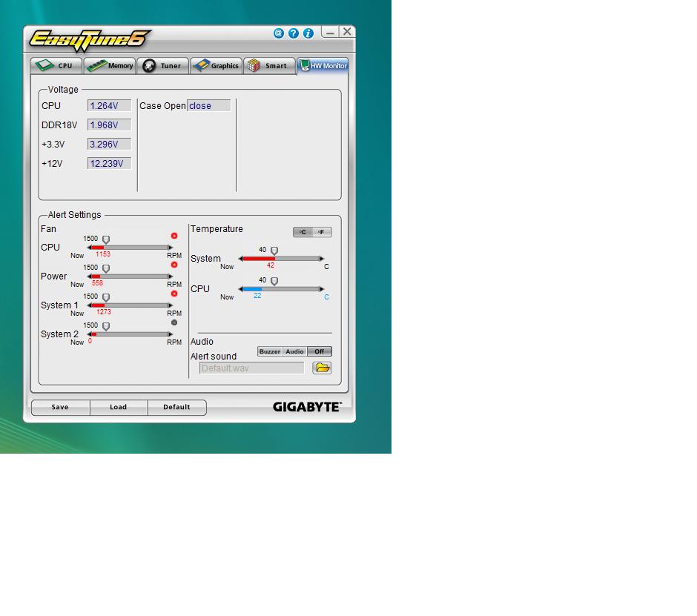Go to the Smart tab
This screenshot has width=697, height=616.
pos(269,66)
